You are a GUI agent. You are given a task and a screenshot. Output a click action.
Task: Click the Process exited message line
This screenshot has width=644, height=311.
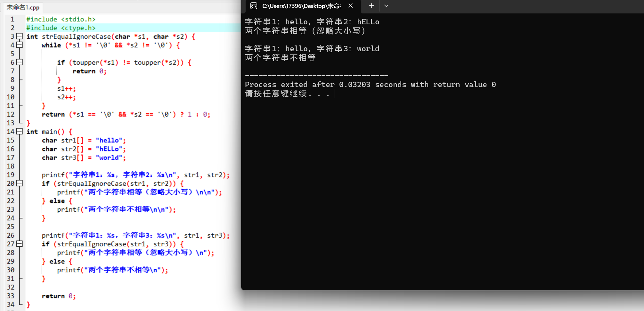[x=370, y=85]
